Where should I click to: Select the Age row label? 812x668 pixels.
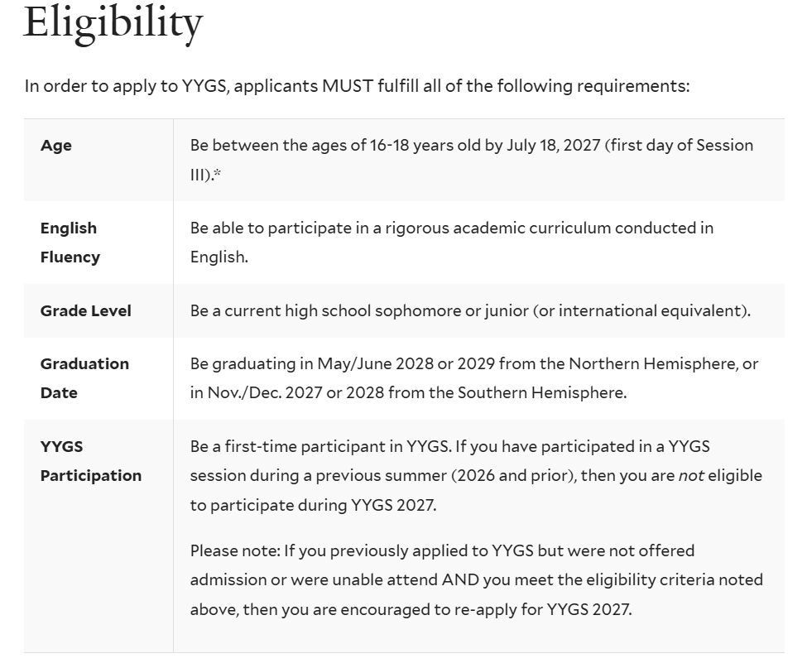(56, 145)
